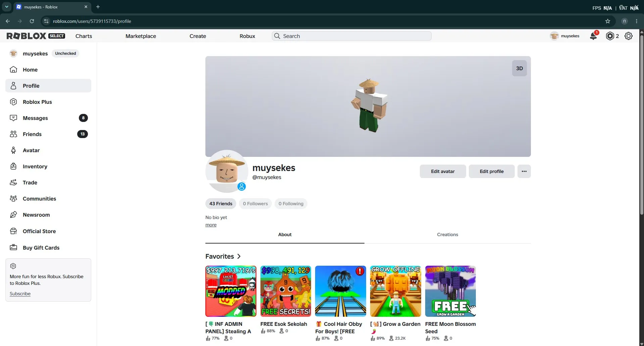Open the settings gear menu
Image resolution: width=644 pixels, height=346 pixels.
tap(629, 36)
